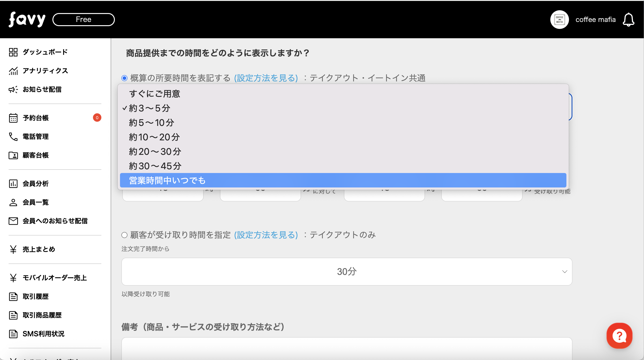The image size is (644, 360).
Task: Open 顧客台帳 menu label
Action: (x=35, y=155)
